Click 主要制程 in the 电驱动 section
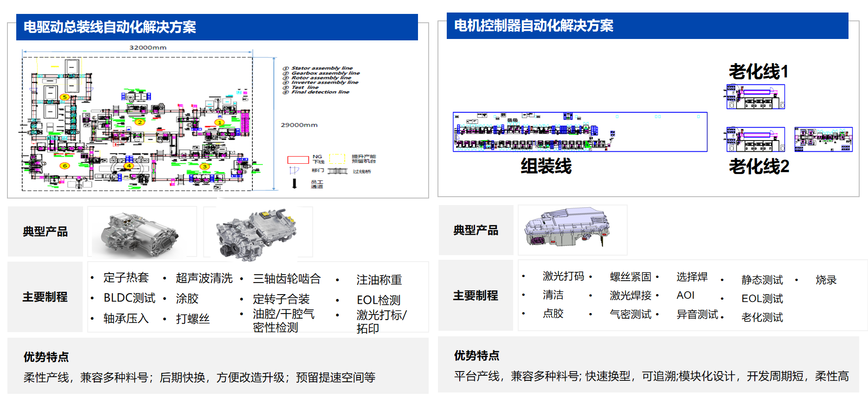This screenshot has height=398, width=868. (45, 297)
